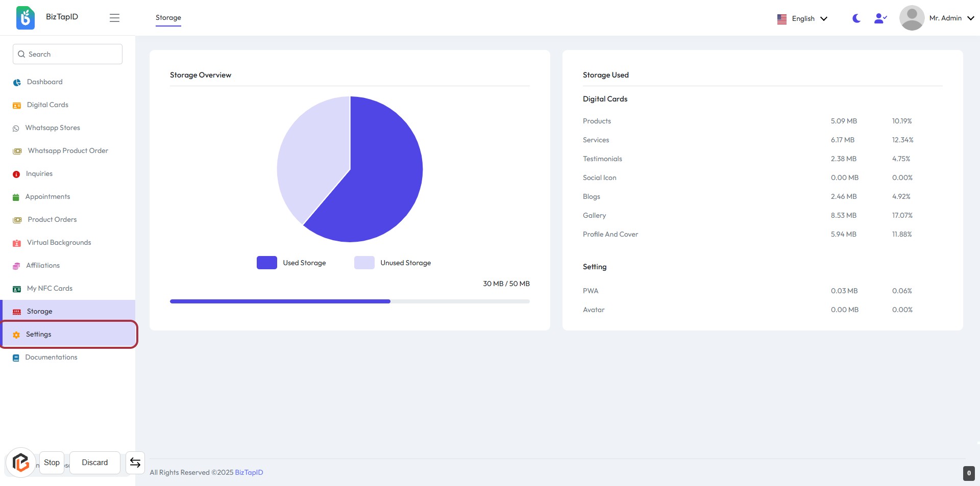The image size is (980, 486).
Task: Open the English language dropdown
Action: tap(802, 18)
